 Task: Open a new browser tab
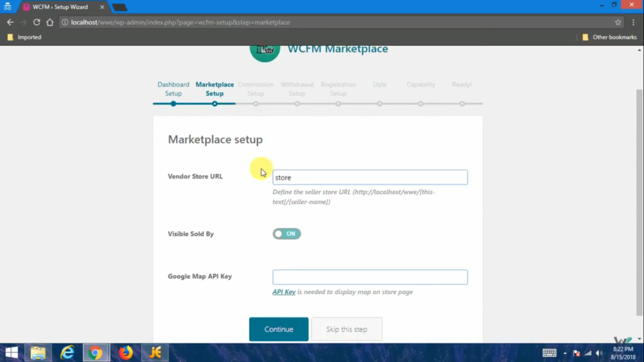tap(119, 8)
